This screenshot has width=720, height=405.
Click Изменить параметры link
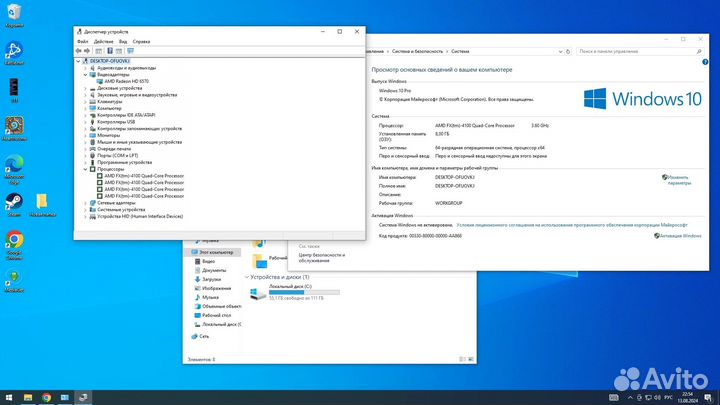(x=679, y=180)
